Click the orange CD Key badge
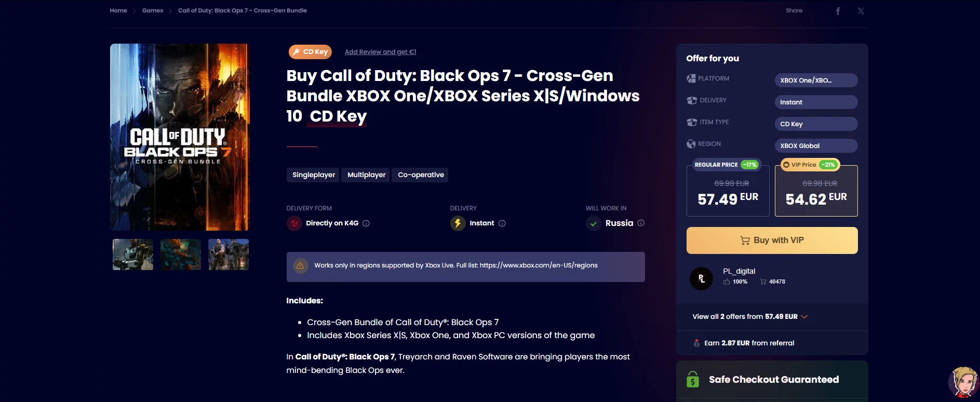This screenshot has height=402, width=980. click(x=310, y=52)
